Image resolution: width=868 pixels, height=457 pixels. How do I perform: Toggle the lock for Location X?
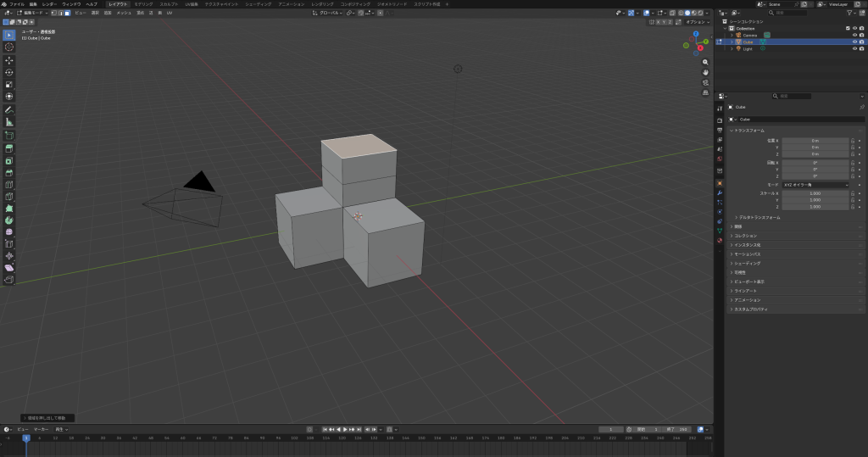tap(853, 140)
